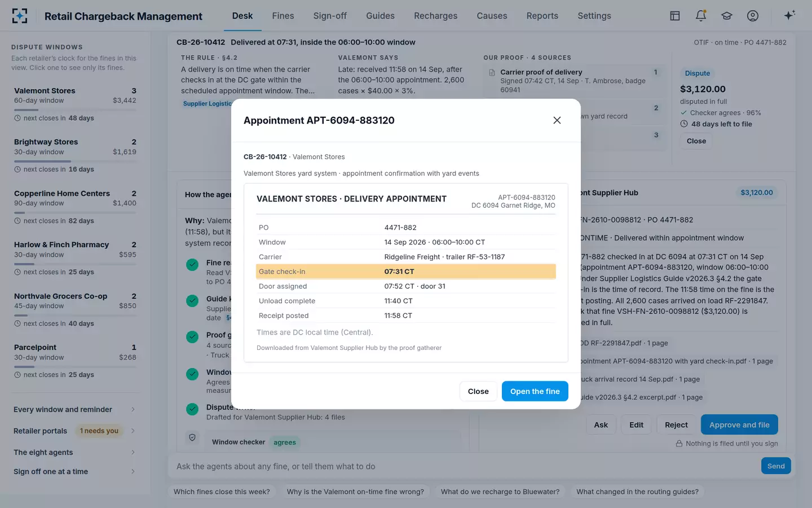Open the sparkle assistant icon
Image resolution: width=812 pixels, height=508 pixels.
pos(789,15)
